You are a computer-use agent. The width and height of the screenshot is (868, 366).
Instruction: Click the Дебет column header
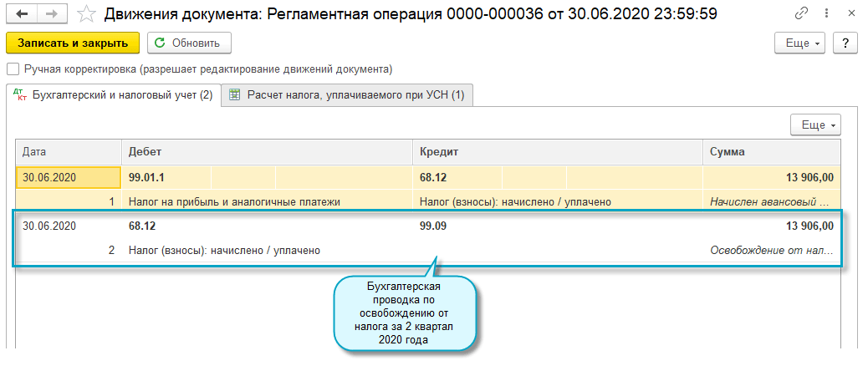pyautogui.click(x=268, y=152)
